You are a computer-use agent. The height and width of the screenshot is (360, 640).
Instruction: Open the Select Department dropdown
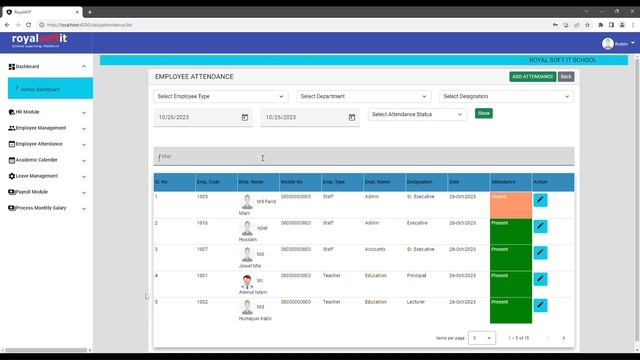coord(363,96)
